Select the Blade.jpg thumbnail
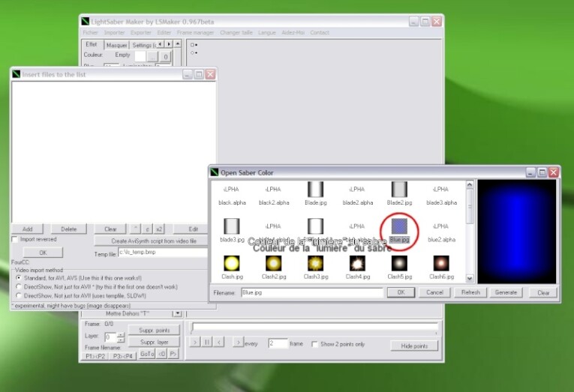Screen dimensions: 574x392 (316, 190)
